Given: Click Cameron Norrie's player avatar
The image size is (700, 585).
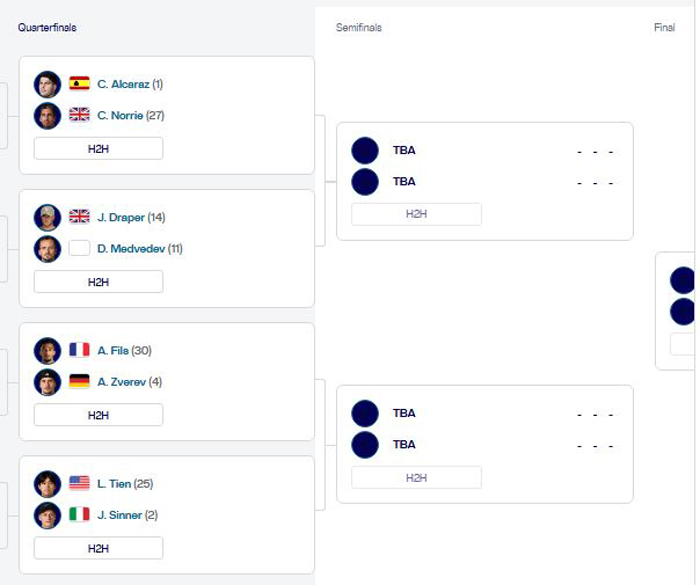Looking at the screenshot, I should [47, 116].
